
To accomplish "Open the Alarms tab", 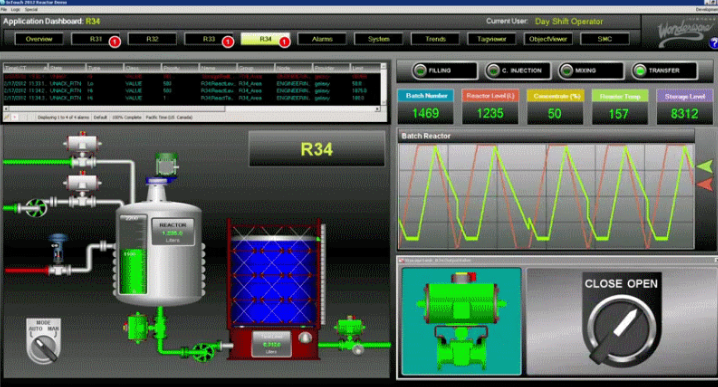I will (x=322, y=39).
